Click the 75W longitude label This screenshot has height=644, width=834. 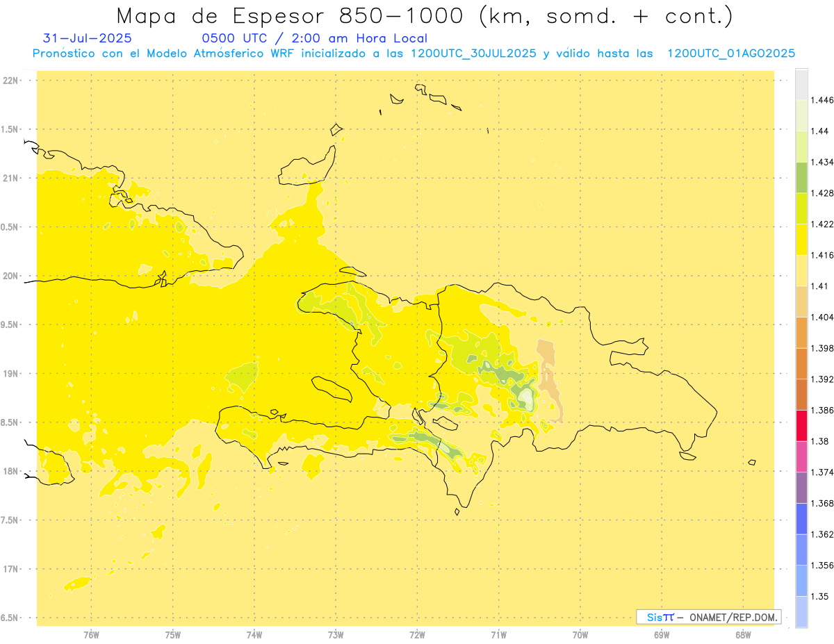[173, 635]
